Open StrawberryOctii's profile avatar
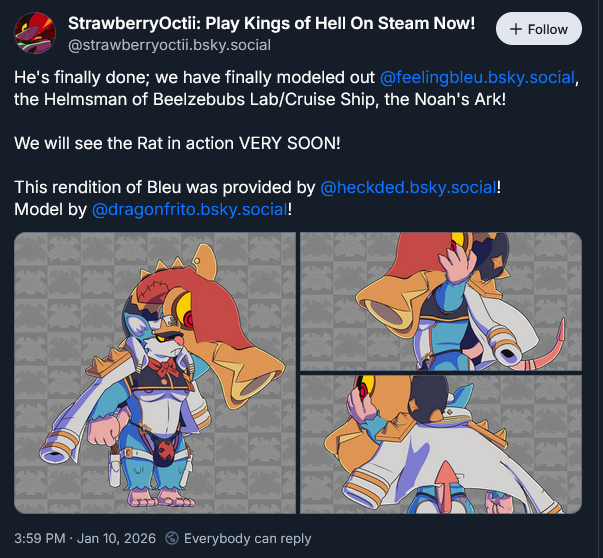Screen dimensions: 603x558 coord(35,33)
